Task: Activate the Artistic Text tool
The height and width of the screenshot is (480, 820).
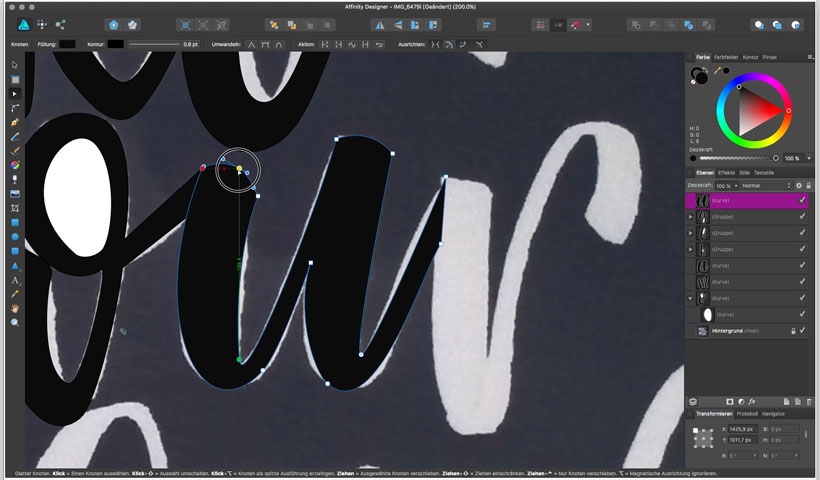Action: coord(15,281)
